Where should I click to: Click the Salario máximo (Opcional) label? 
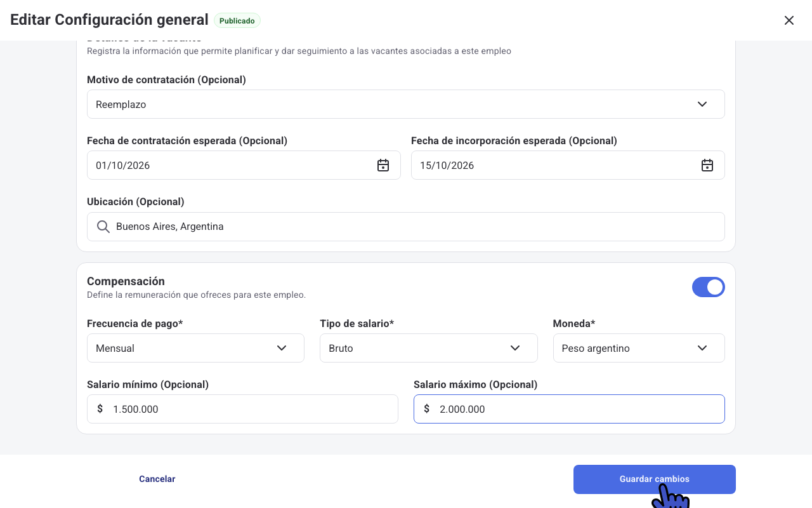[x=475, y=385]
